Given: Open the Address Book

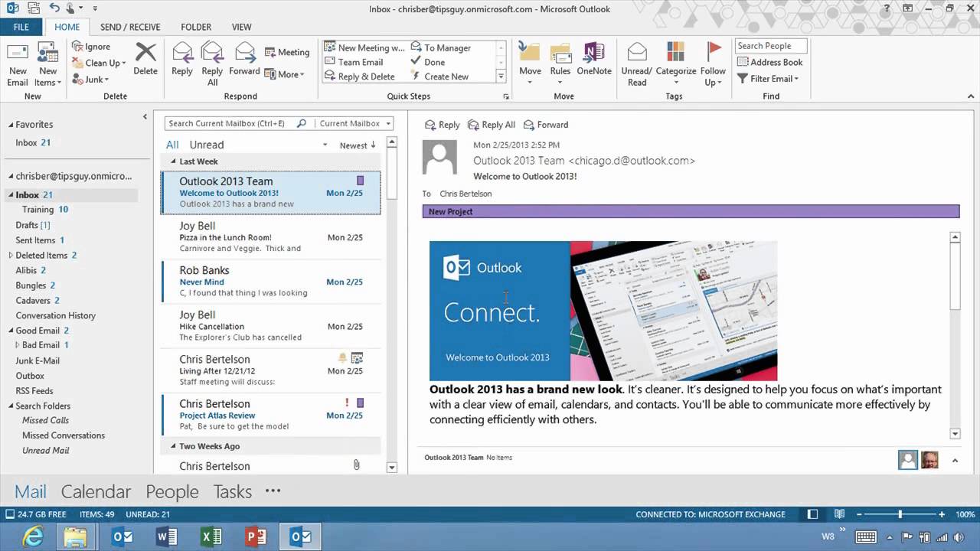Looking at the screenshot, I should [x=769, y=62].
